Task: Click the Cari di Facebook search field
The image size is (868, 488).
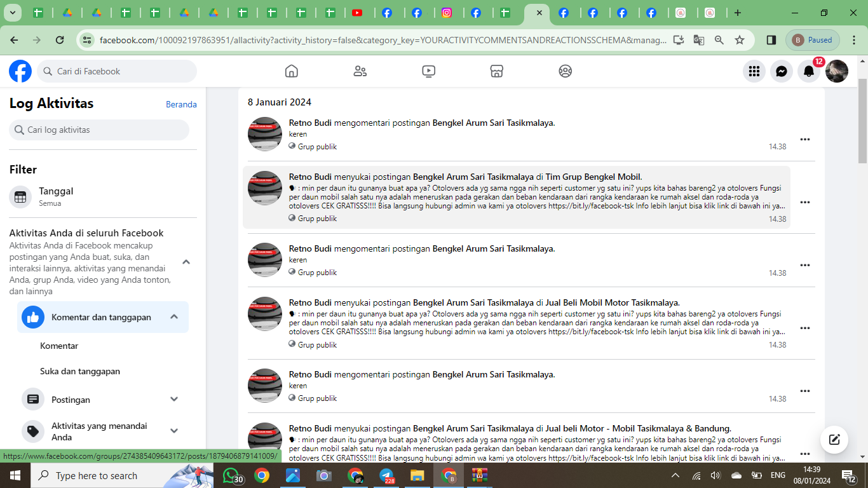Action: [x=117, y=71]
